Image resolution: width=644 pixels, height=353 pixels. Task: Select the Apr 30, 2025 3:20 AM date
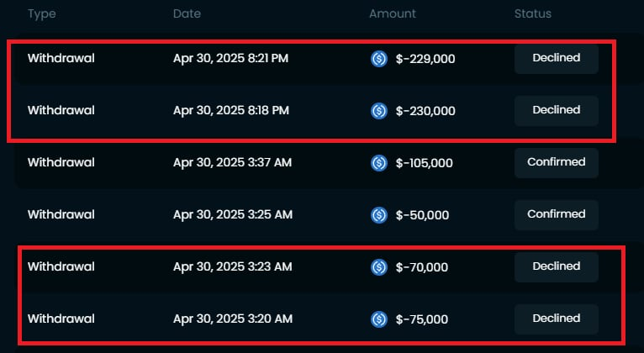point(232,319)
